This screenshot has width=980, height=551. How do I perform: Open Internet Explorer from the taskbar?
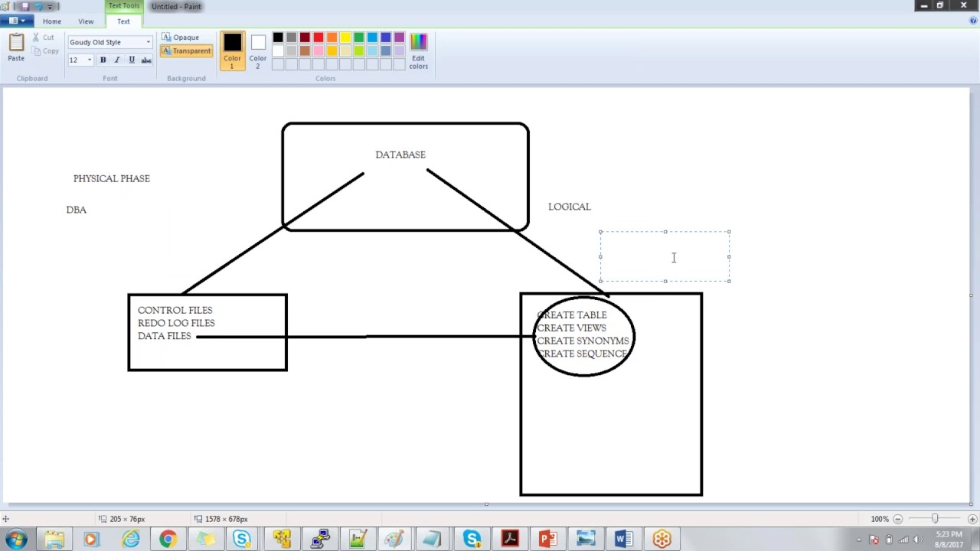[x=130, y=539]
